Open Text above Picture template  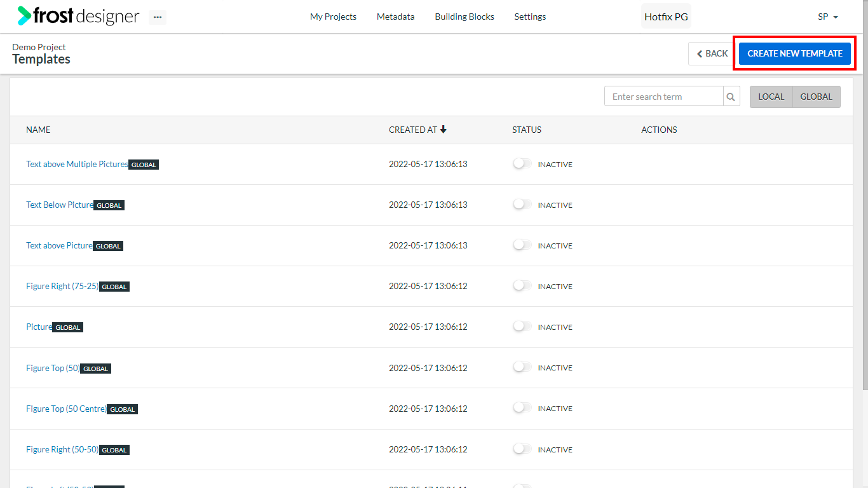[x=59, y=245]
